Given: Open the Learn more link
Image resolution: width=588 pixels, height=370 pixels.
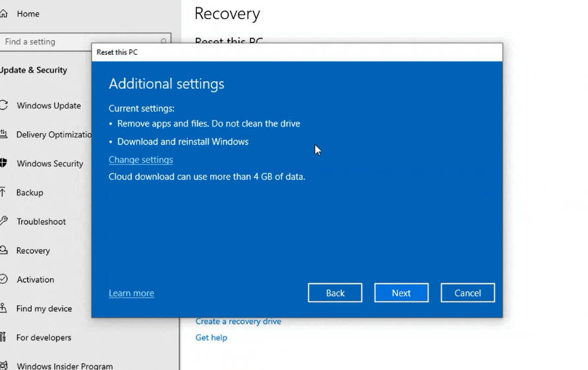Looking at the screenshot, I should click(131, 293).
